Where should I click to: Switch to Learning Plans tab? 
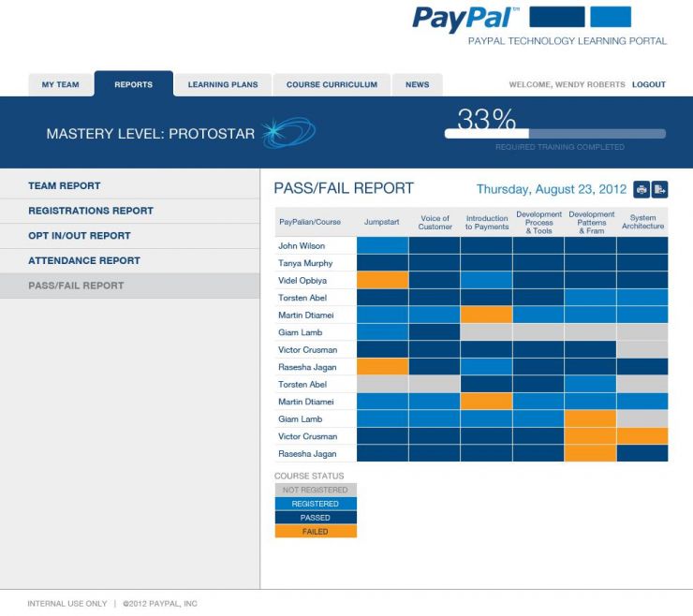(223, 84)
